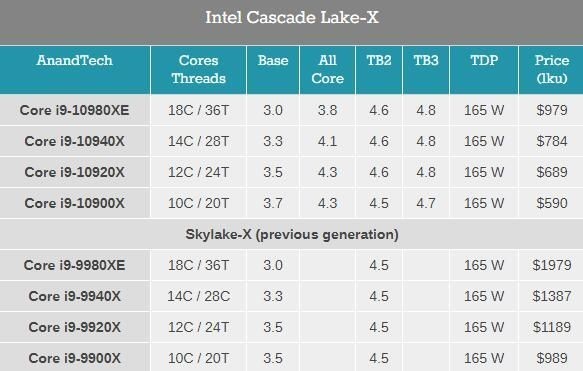Click the Core i9-9900X row label
This screenshot has width=583, height=371.
coord(74,358)
